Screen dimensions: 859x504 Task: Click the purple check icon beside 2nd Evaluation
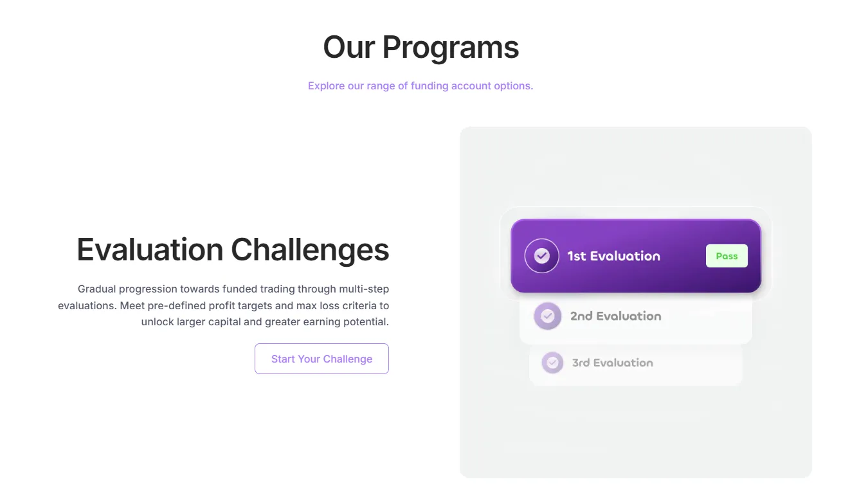(x=547, y=316)
